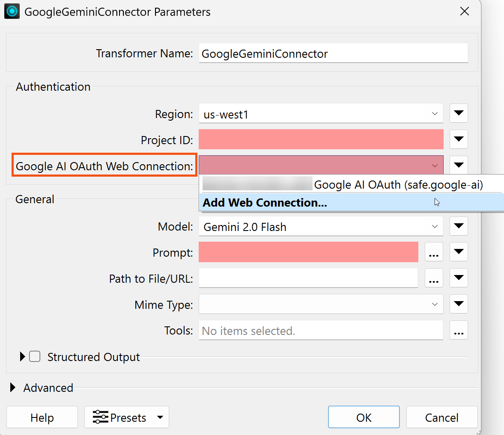Enable the Structured Output checkbox

click(x=35, y=357)
